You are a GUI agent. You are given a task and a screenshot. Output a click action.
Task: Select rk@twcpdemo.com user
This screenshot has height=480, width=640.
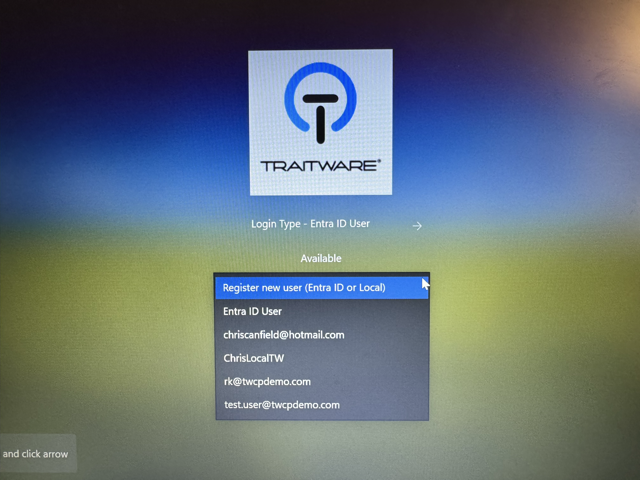tap(322, 382)
